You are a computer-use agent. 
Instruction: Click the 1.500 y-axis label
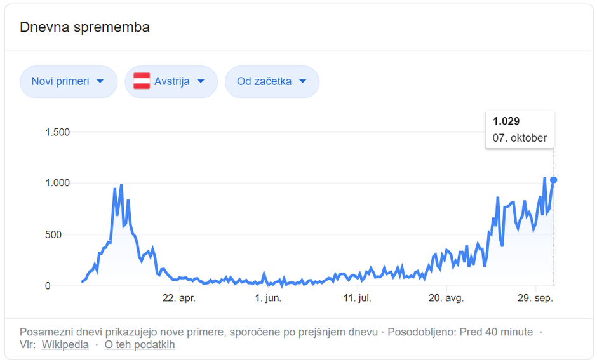tap(57, 132)
